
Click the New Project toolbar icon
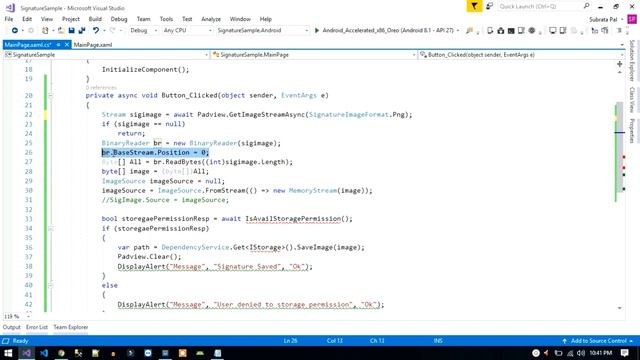click(x=45, y=31)
